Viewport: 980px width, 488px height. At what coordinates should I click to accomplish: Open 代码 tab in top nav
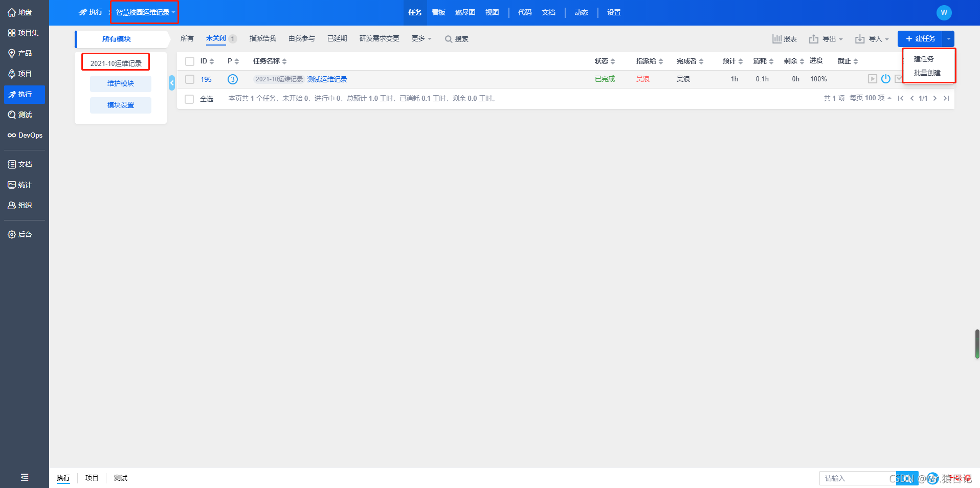pos(525,12)
